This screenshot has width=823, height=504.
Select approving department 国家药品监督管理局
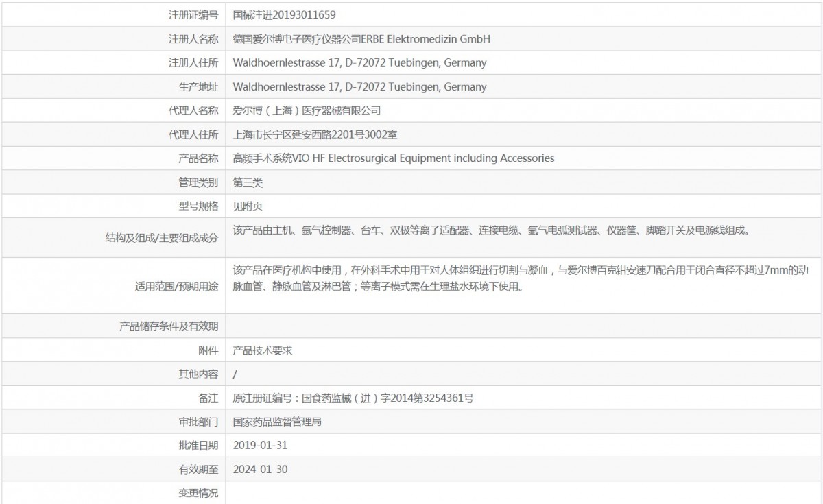click(277, 422)
